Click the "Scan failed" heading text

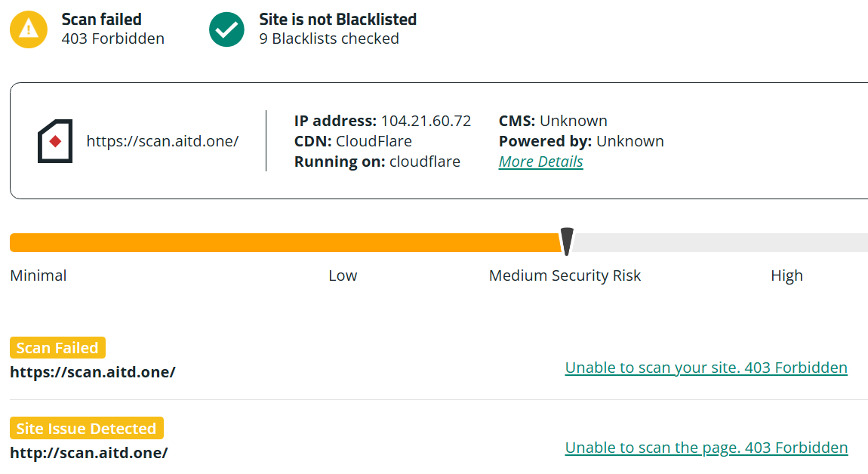pyautogui.click(x=101, y=20)
